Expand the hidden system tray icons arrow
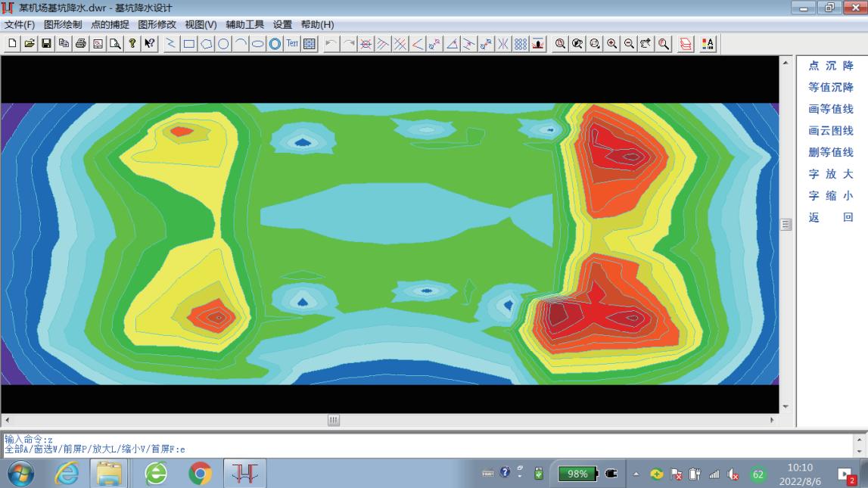Image resolution: width=868 pixels, height=488 pixels. 636,474
